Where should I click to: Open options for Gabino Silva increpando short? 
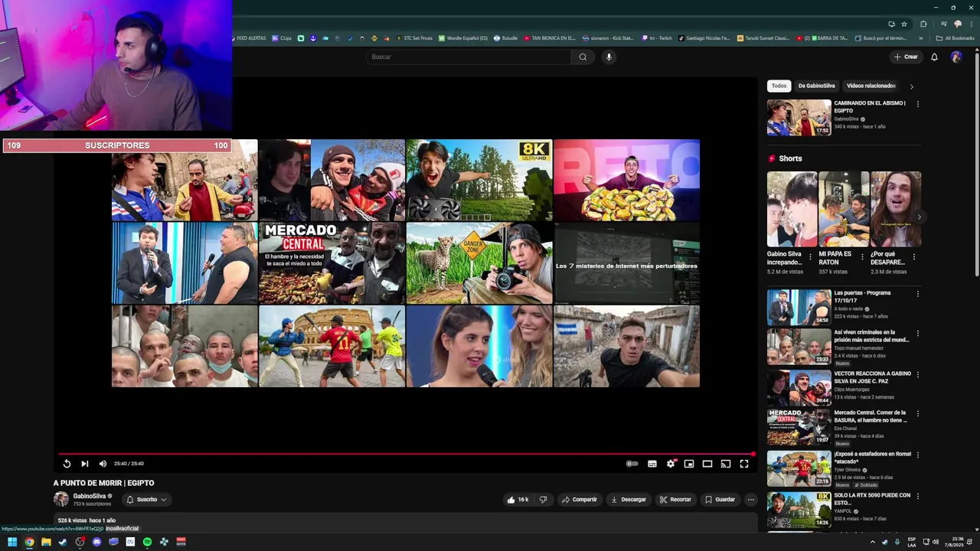click(x=811, y=257)
